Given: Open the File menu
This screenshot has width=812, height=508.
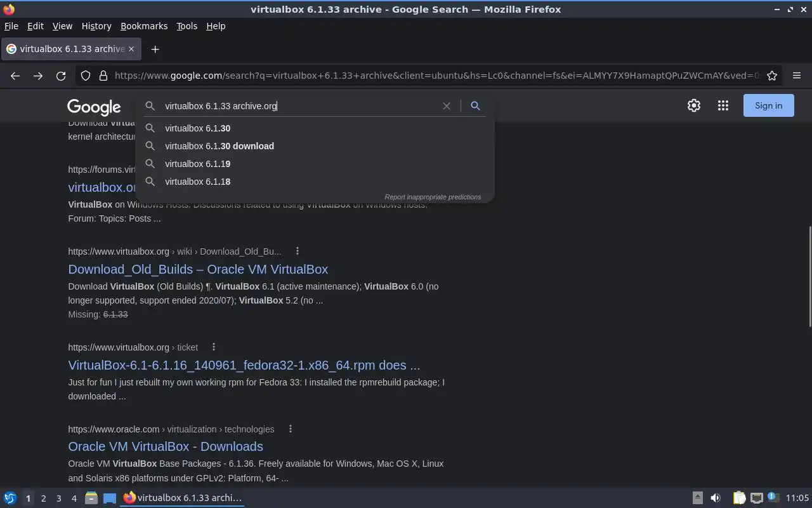Looking at the screenshot, I should 11,26.
